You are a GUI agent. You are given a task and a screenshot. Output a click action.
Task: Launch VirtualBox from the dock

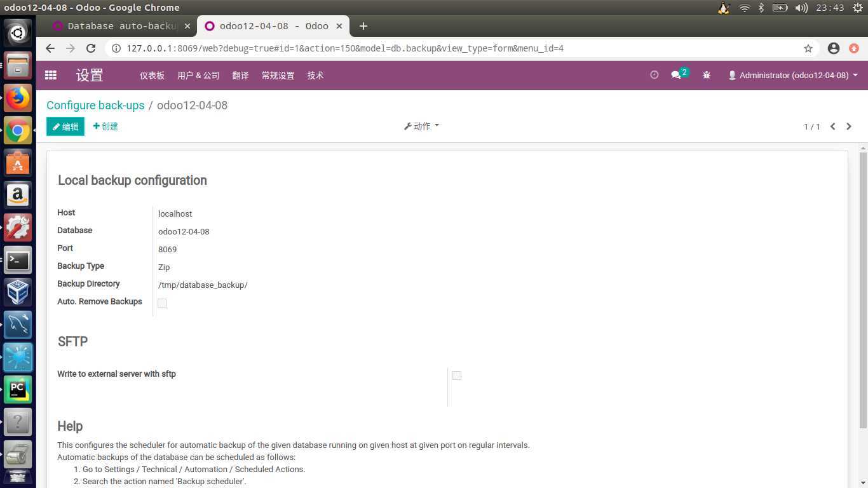tap(18, 292)
